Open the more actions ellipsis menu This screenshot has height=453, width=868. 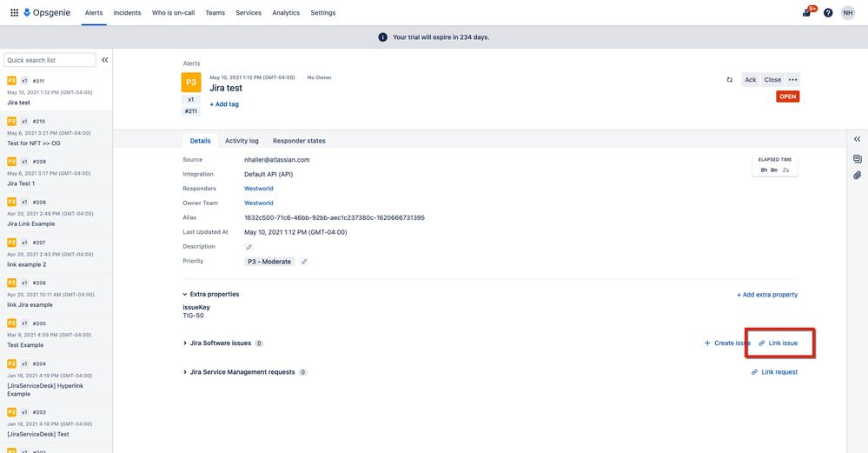tap(792, 80)
